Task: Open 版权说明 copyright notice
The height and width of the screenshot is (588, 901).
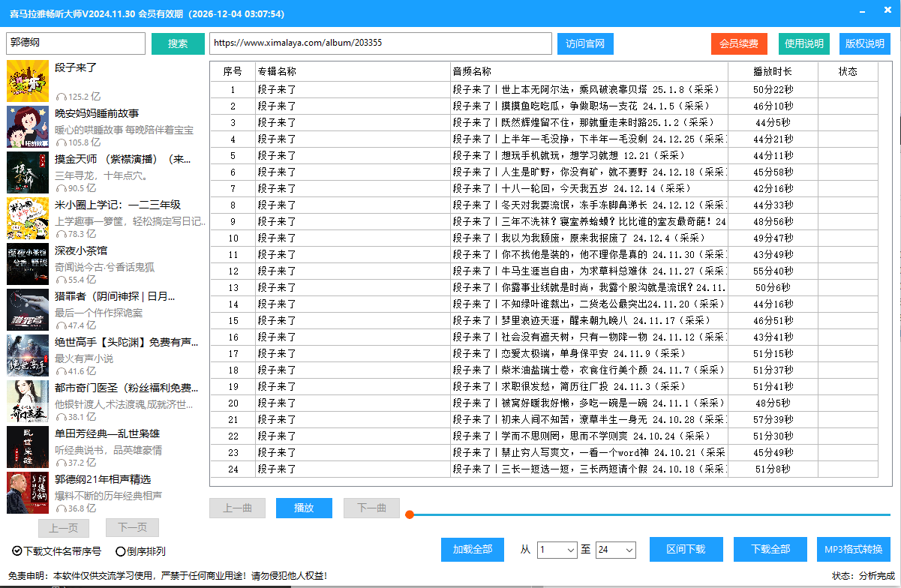Action: (x=865, y=43)
